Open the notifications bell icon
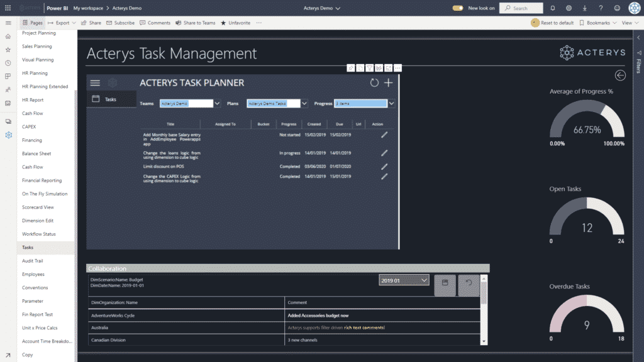The width and height of the screenshot is (644, 362). (x=552, y=8)
